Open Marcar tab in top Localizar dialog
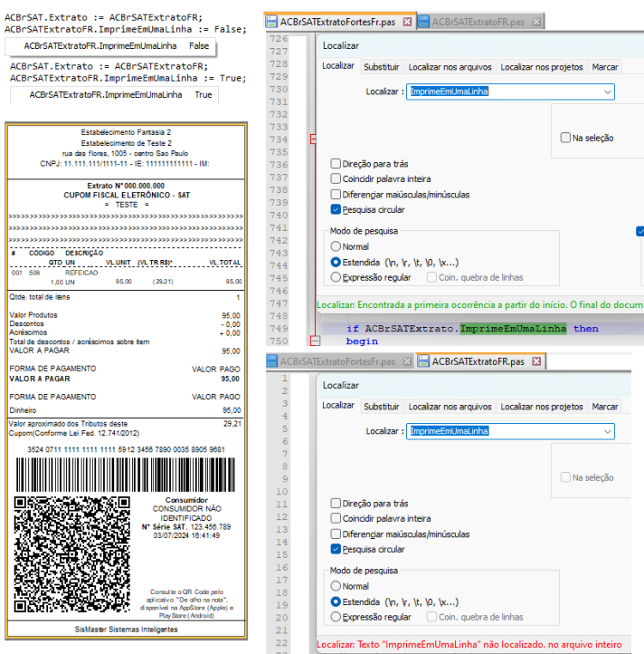Screen dimensions: 644x654 (605, 67)
